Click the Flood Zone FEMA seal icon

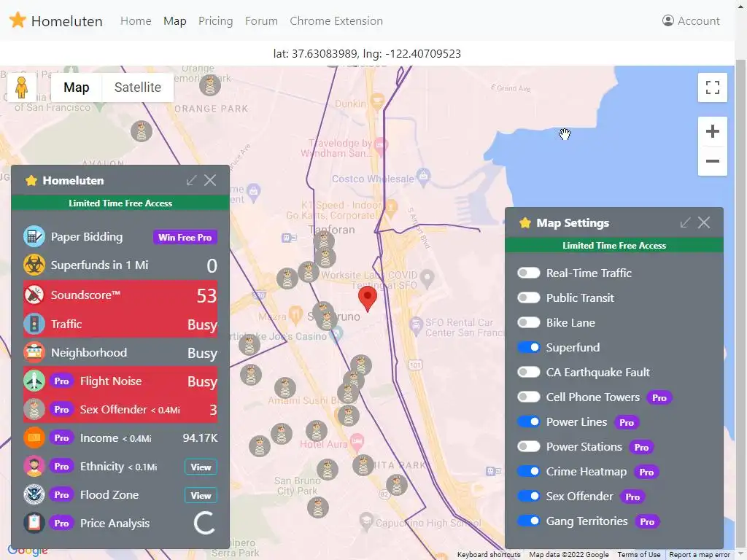34,495
